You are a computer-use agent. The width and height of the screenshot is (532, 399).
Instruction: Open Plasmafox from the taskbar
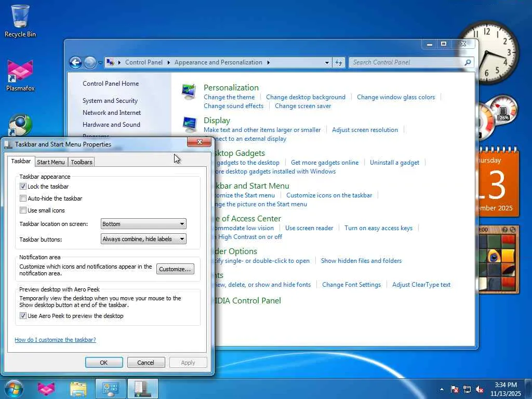46,389
